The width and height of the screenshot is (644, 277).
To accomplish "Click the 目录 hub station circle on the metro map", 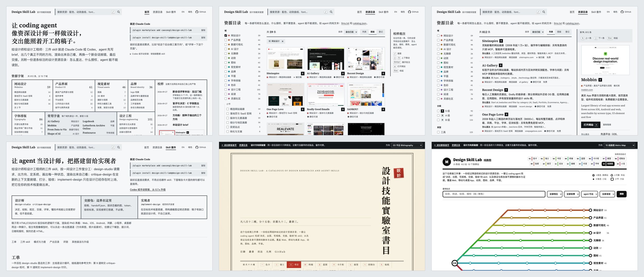I will pyautogui.click(x=455, y=263).
